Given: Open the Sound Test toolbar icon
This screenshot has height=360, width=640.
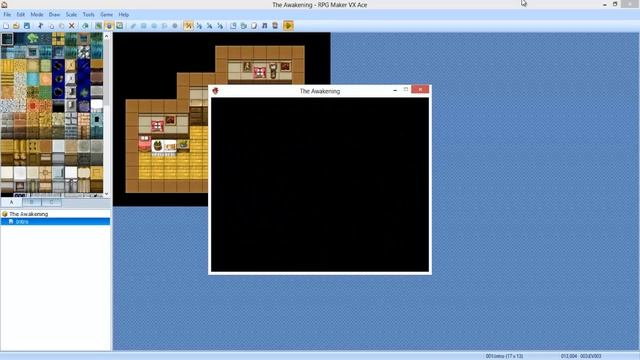Looking at the screenshot, I should coord(264,26).
